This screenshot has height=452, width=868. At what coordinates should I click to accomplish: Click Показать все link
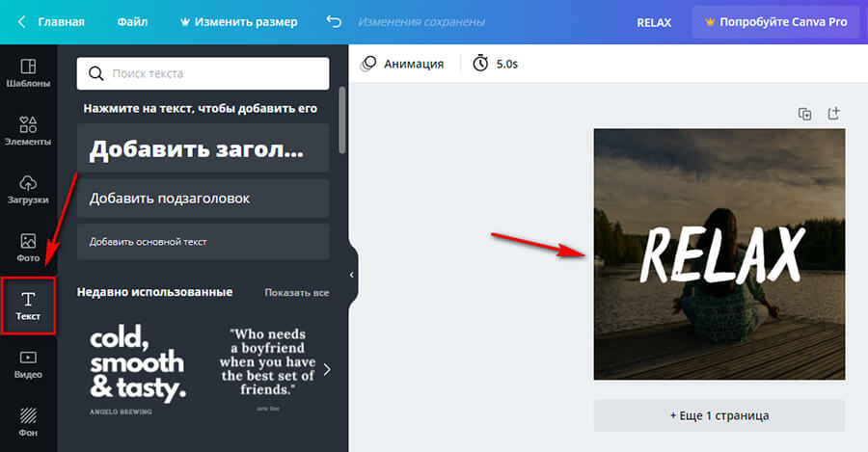[x=297, y=293]
